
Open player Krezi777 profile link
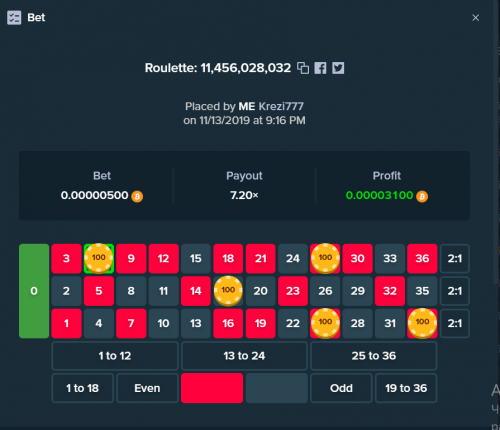[281, 106]
